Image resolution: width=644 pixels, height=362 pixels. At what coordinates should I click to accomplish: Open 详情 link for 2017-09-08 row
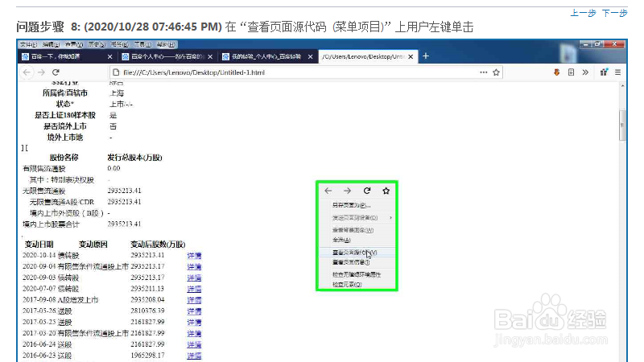click(194, 299)
